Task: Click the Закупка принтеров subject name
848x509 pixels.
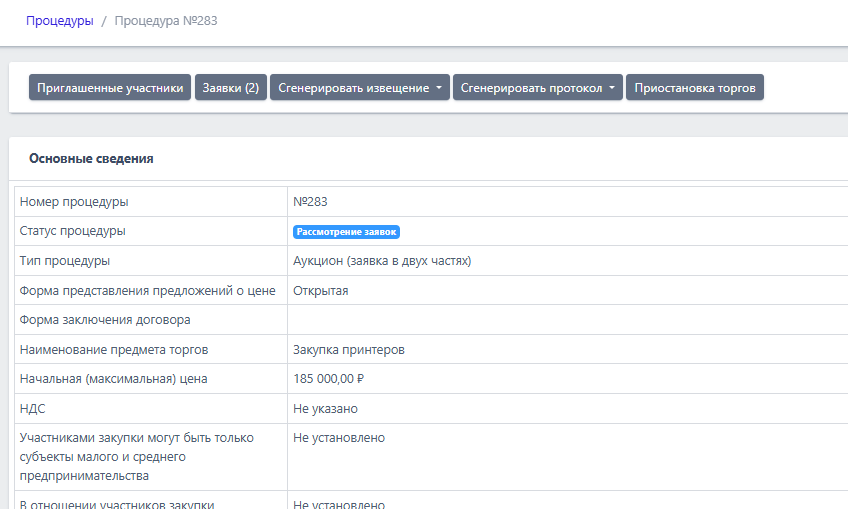Action: coord(348,350)
